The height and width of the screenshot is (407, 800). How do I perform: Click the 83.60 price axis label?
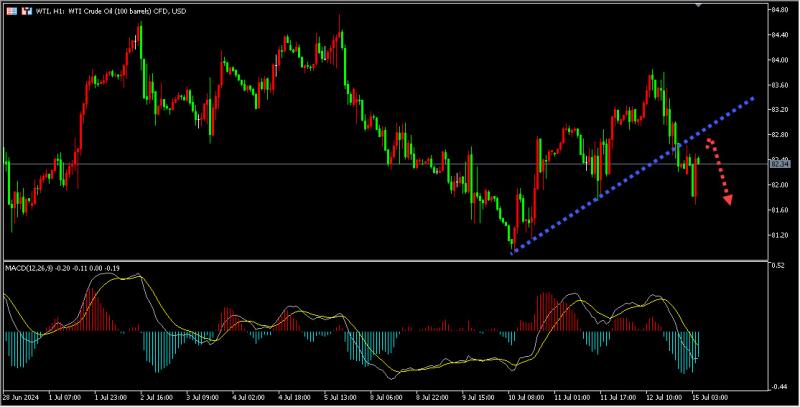(x=779, y=85)
